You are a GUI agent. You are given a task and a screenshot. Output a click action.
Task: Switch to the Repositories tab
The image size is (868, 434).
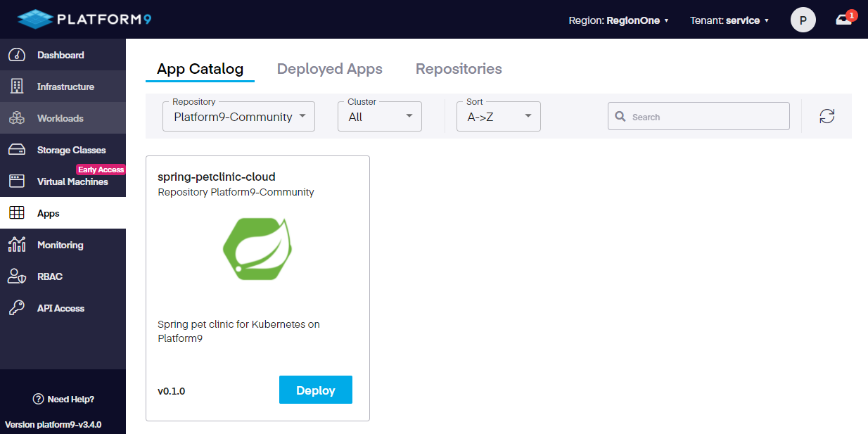459,69
